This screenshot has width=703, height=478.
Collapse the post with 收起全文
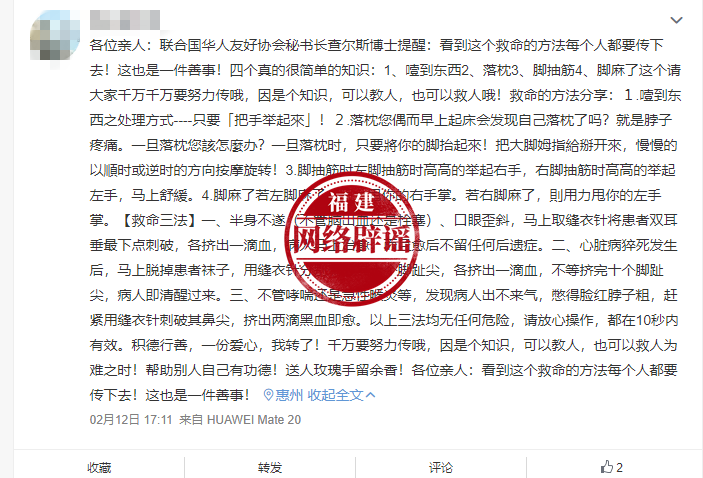point(336,395)
